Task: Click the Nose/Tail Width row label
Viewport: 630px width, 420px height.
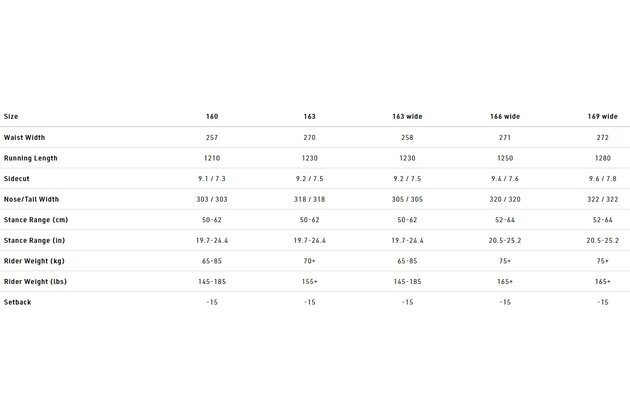Action: point(31,199)
